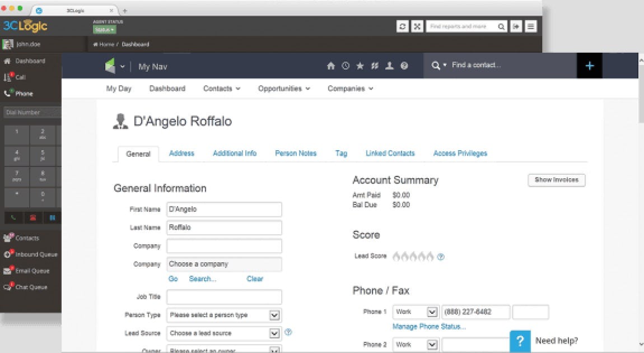
Task: Switch to the Additional Info tab
Action: pyautogui.click(x=235, y=154)
